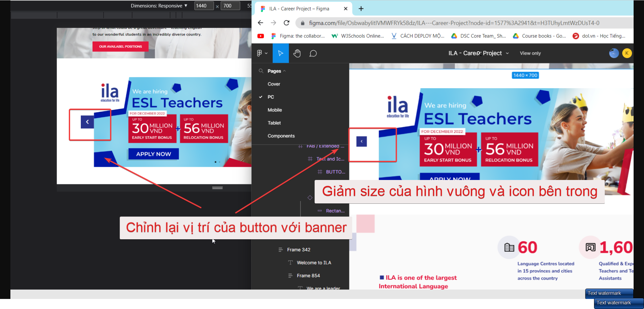644x309 pixels.
Task: Select the first carousel dot in the left banner
Action: (x=215, y=162)
